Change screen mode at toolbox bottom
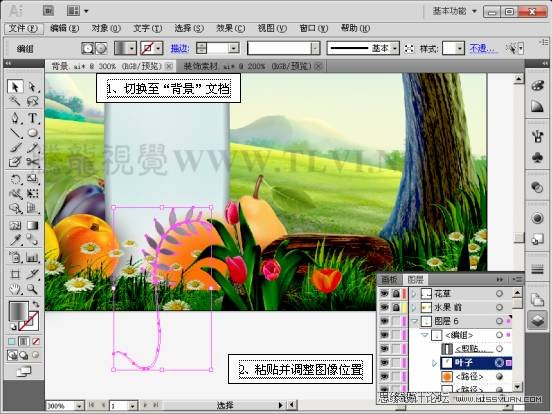Viewport: 552px width, 414px height. (24, 371)
